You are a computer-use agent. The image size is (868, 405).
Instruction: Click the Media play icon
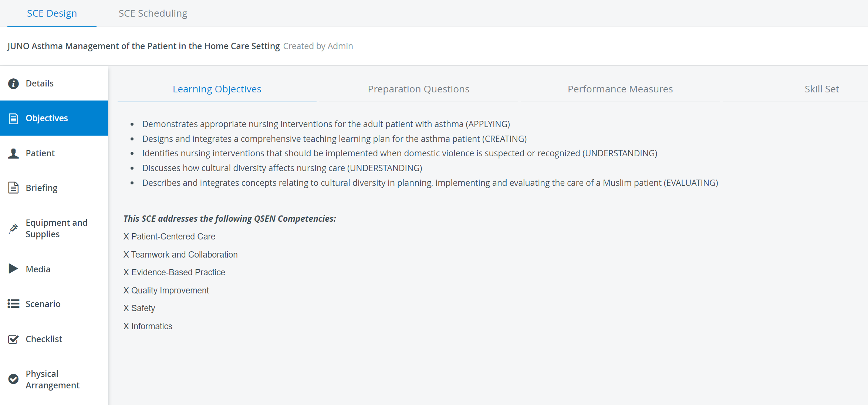click(x=13, y=269)
